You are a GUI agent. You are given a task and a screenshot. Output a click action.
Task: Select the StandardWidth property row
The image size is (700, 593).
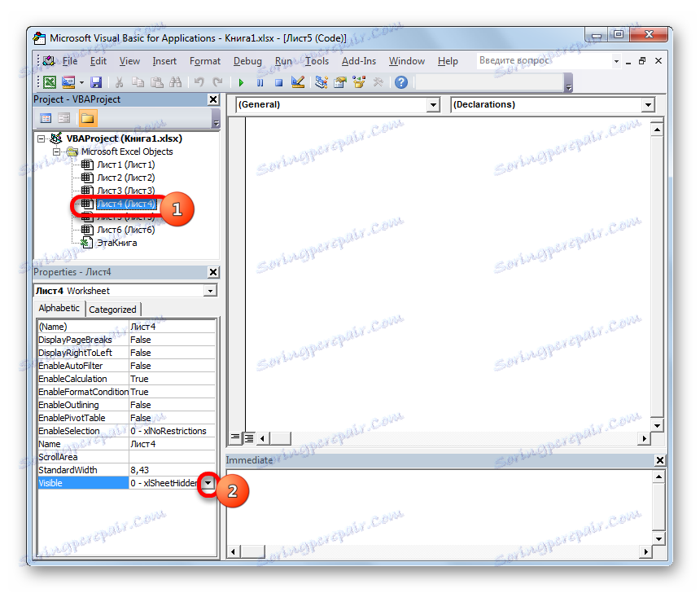coord(127,470)
